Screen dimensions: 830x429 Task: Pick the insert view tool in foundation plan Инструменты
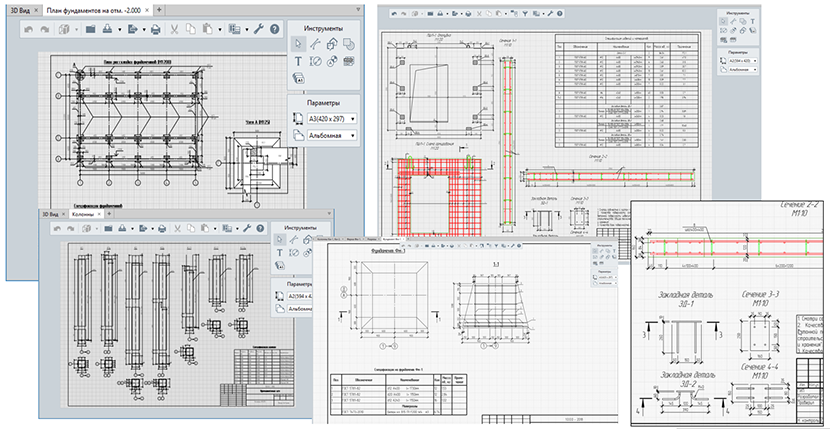point(332,43)
